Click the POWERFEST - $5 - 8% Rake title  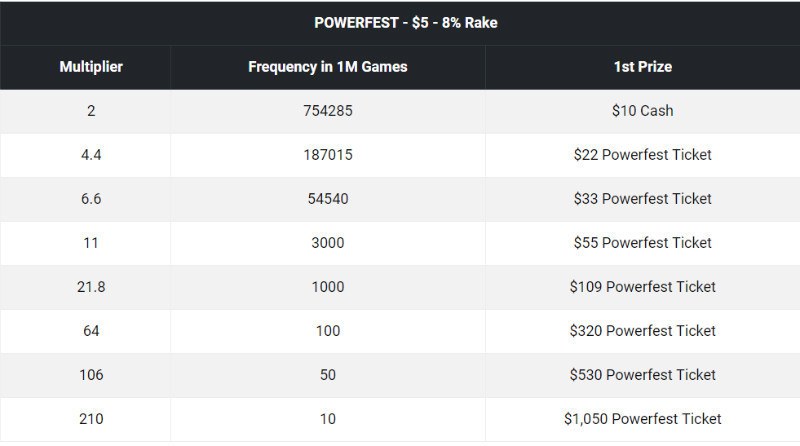pyautogui.click(x=400, y=22)
